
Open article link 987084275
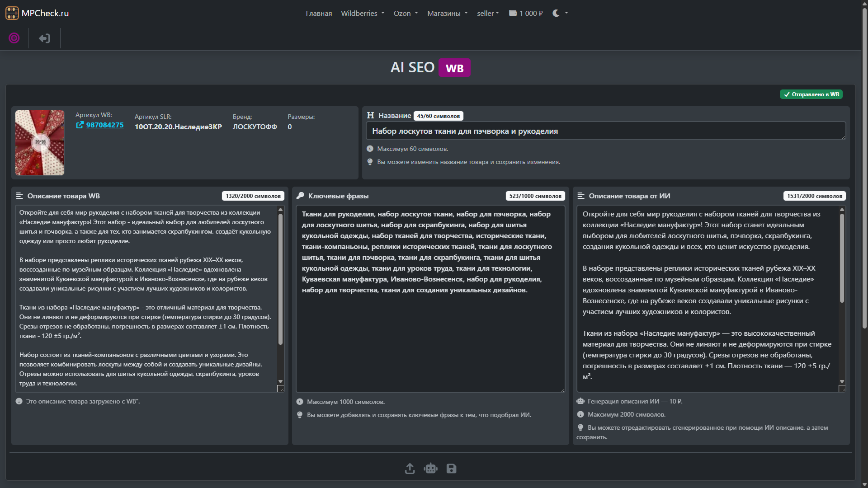105,125
